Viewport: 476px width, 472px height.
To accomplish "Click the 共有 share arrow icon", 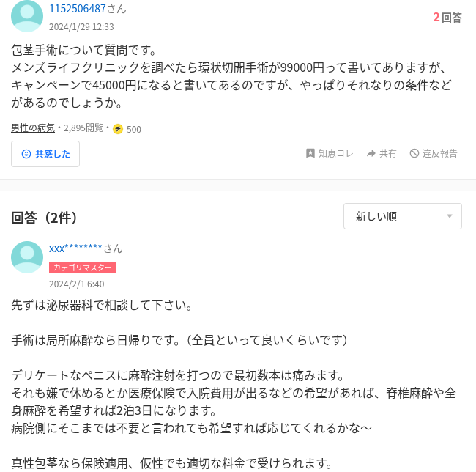I will coord(371,153).
